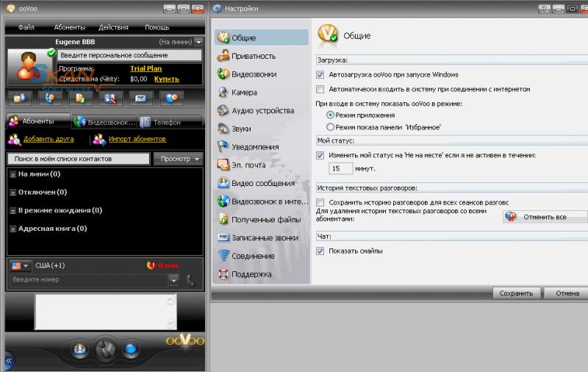Click the round blue chat bubble button

click(x=131, y=349)
